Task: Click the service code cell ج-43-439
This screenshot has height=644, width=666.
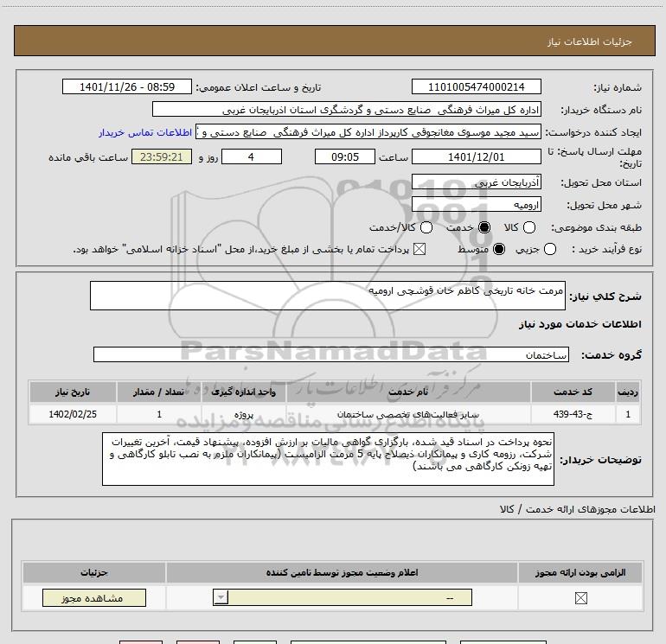Action: [x=573, y=414]
